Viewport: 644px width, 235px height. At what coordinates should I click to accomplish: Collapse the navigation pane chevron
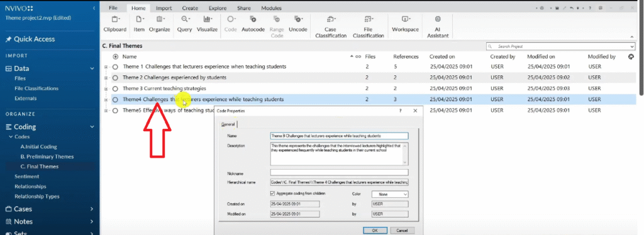(94, 8)
